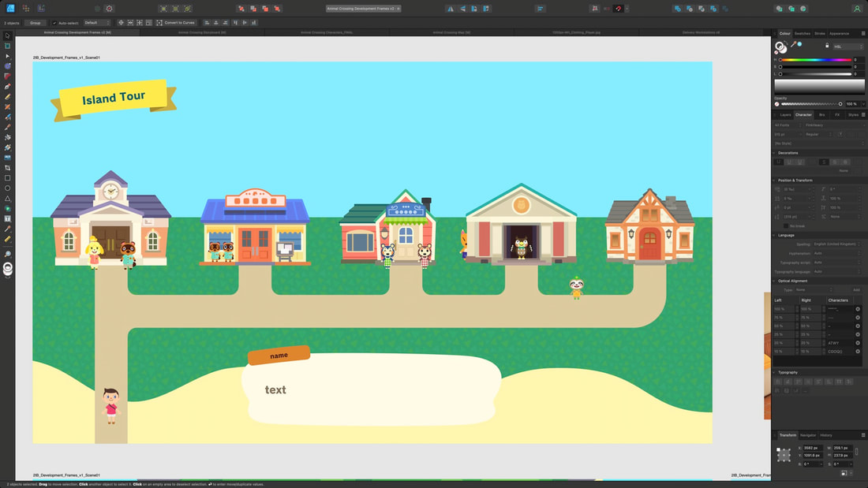
Task: Toggle the snapping magnet
Action: [x=619, y=9]
